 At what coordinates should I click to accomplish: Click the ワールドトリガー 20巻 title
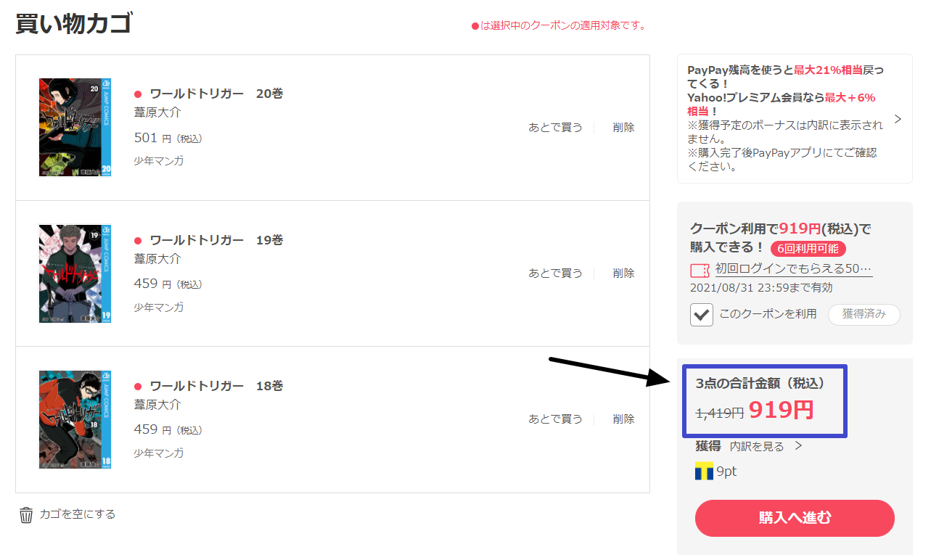pyautogui.click(x=216, y=94)
